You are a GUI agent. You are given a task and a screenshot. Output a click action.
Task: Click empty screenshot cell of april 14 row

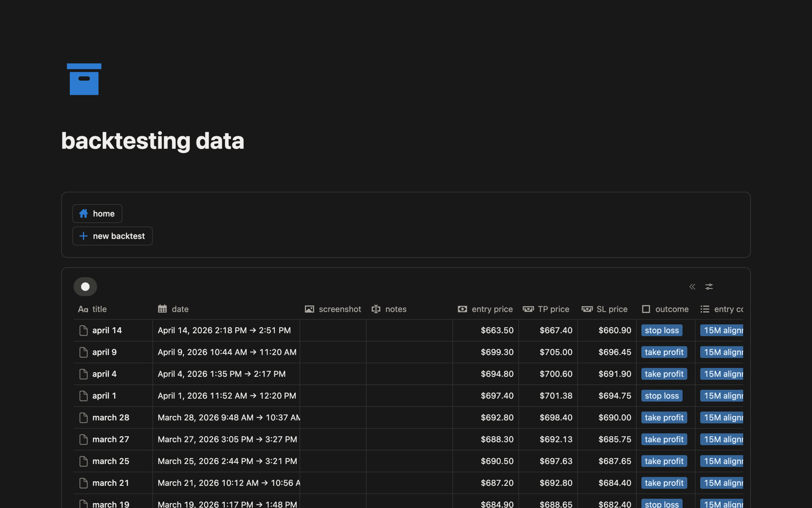click(333, 330)
